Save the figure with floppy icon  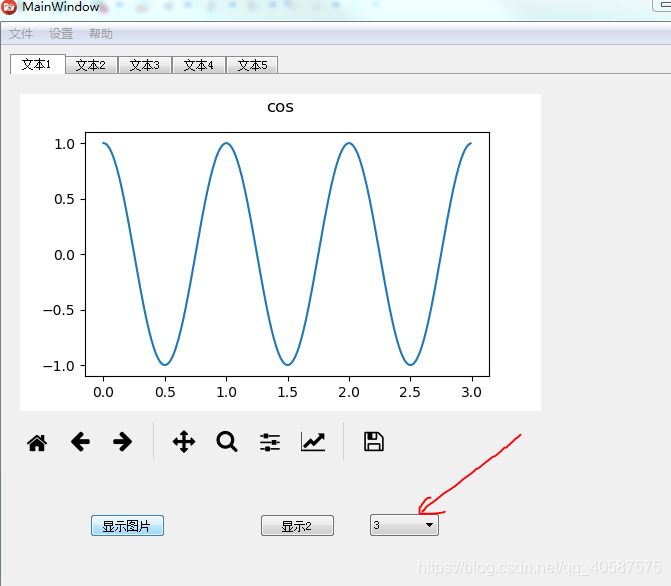[374, 442]
